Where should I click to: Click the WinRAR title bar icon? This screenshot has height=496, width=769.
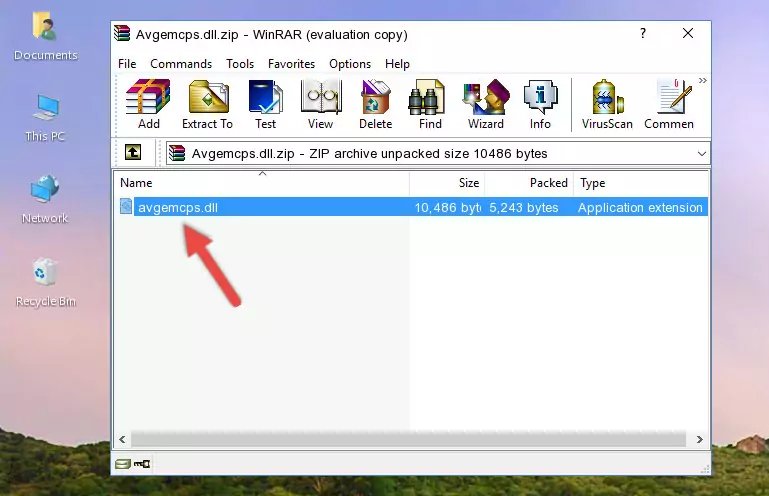(122, 33)
